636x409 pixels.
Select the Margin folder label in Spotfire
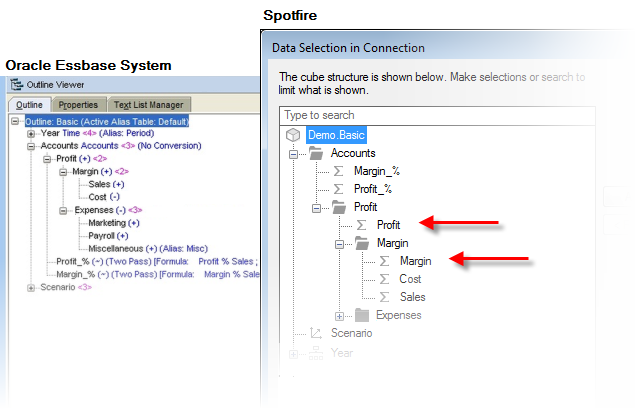(393, 243)
